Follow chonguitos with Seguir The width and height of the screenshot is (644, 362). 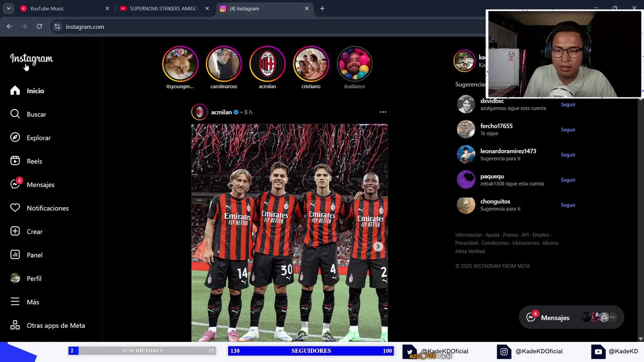tap(568, 205)
